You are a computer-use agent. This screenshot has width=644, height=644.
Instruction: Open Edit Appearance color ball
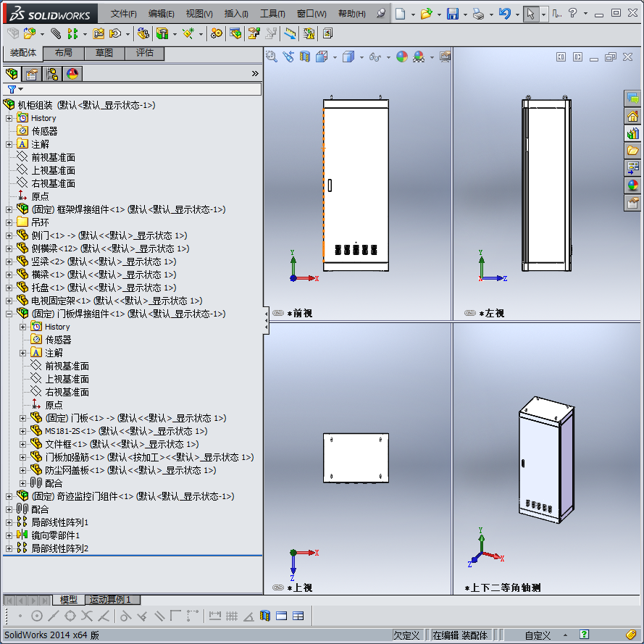pos(401,57)
